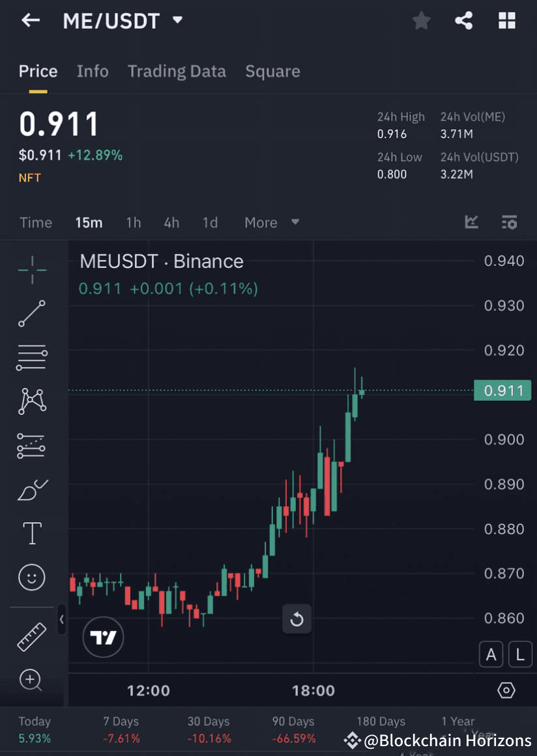Select the Today performance range

pos(35,729)
